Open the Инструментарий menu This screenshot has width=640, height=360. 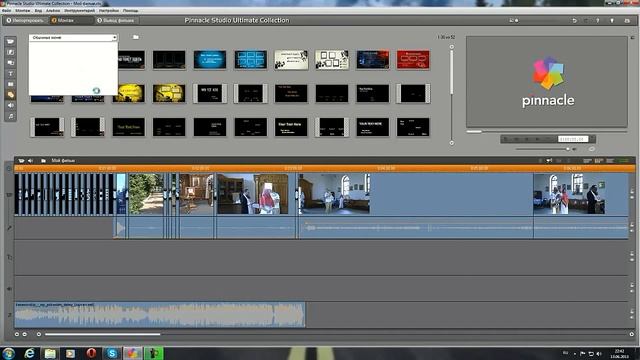coord(79,11)
